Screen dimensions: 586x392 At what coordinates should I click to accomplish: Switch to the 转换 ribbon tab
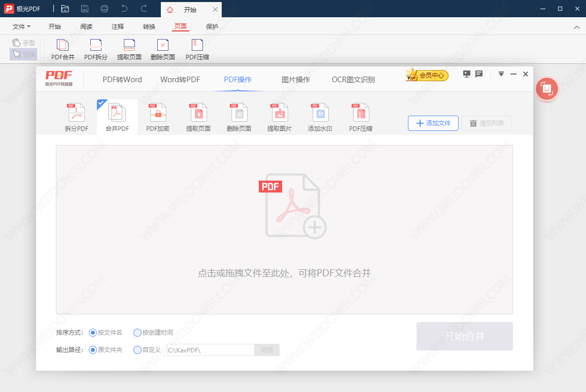click(149, 26)
